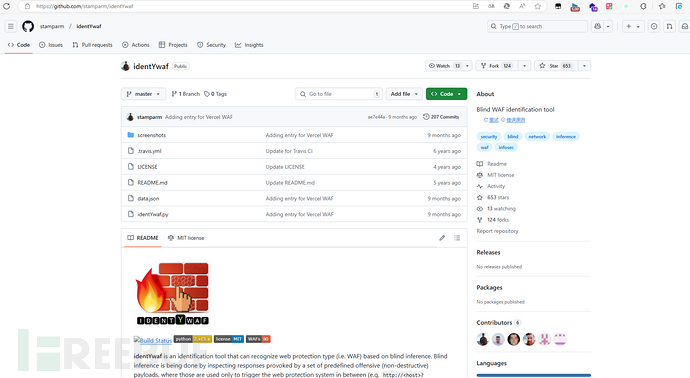This screenshot has height=378, width=690.
Task: Open the README outline list icon
Action: point(457,238)
